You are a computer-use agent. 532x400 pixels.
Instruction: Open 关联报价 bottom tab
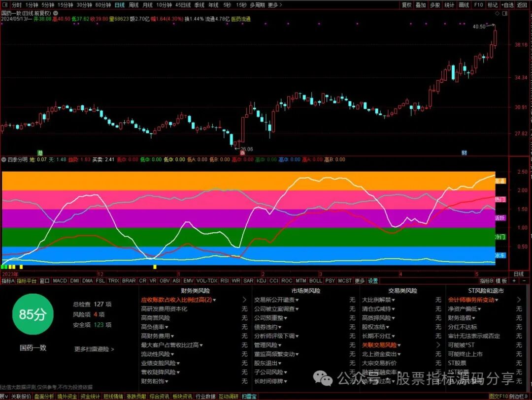21,396
